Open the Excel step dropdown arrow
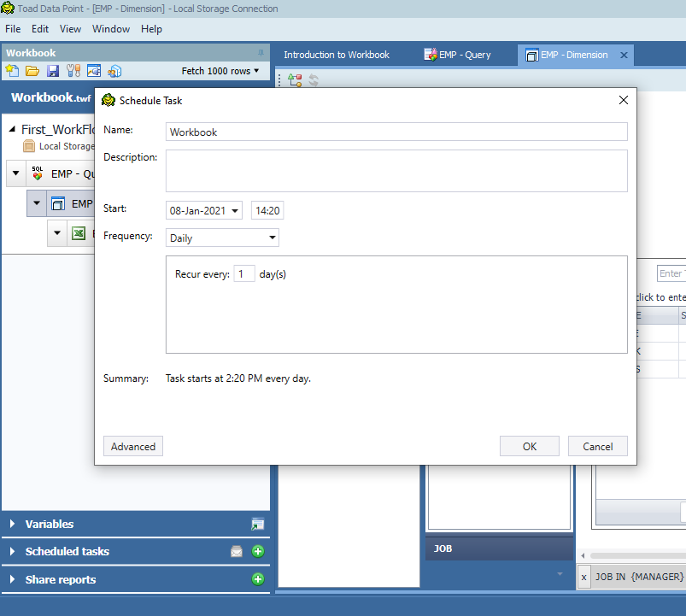The height and width of the screenshot is (616, 686). [57, 232]
